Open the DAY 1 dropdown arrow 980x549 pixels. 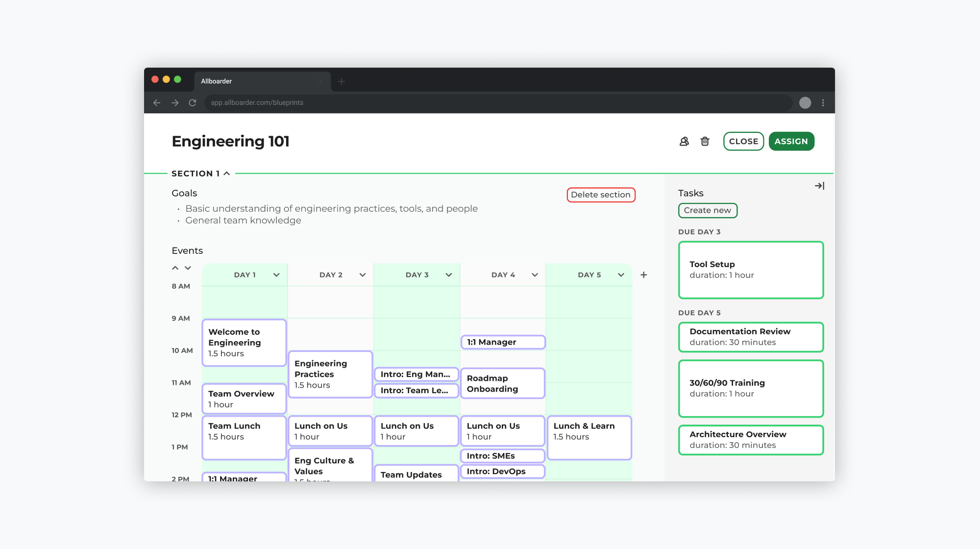(276, 275)
